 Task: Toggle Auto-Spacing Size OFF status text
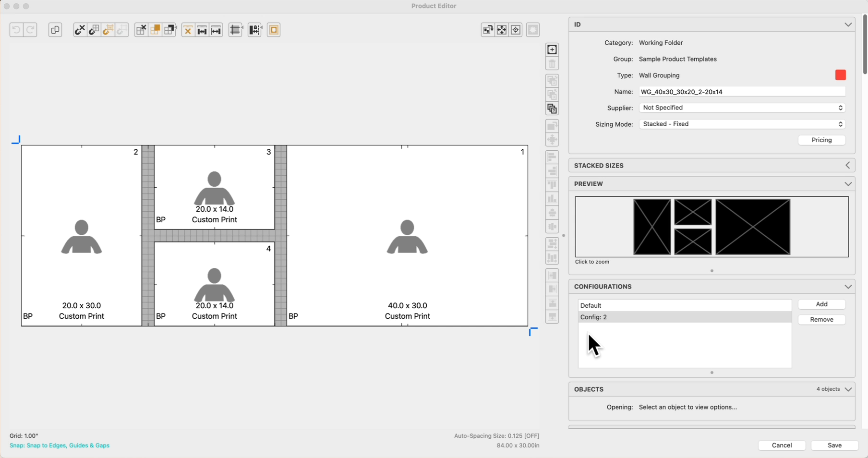click(x=496, y=436)
